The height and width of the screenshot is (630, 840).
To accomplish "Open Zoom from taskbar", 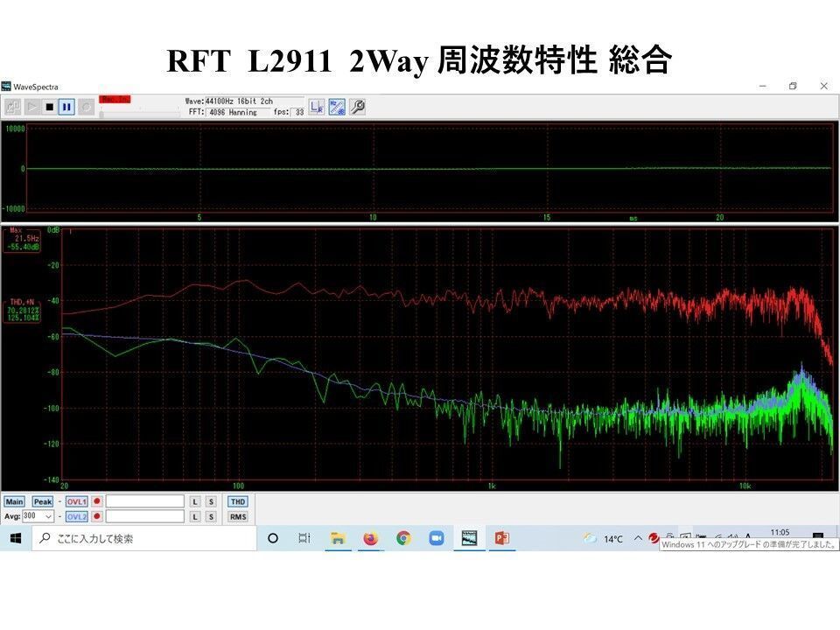I will [437, 538].
